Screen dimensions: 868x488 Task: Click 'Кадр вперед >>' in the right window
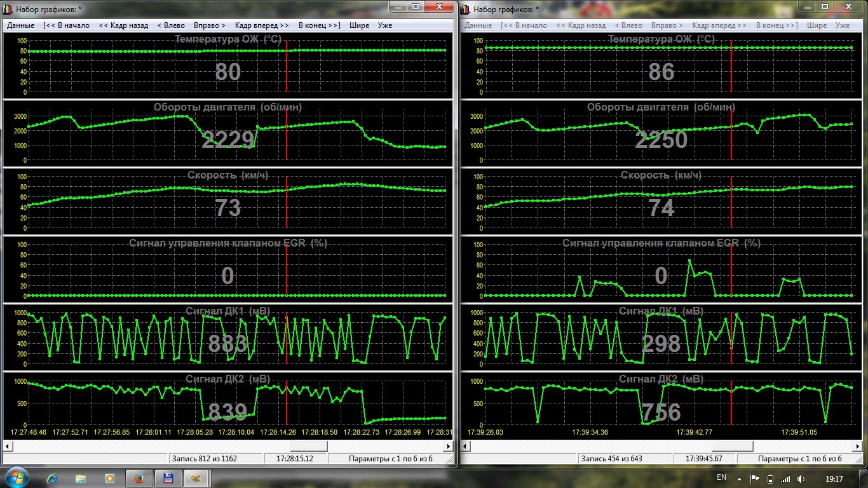(719, 25)
